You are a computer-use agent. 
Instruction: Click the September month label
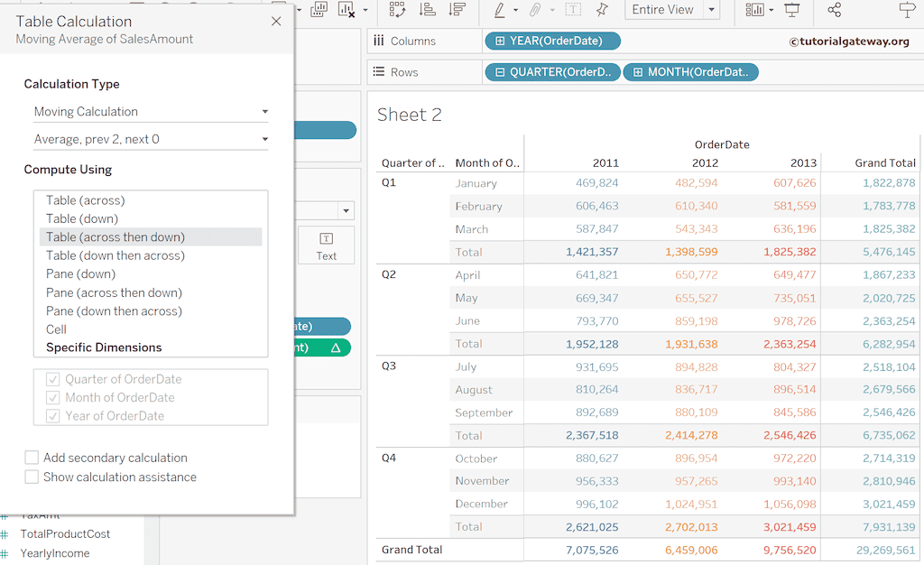(484, 412)
